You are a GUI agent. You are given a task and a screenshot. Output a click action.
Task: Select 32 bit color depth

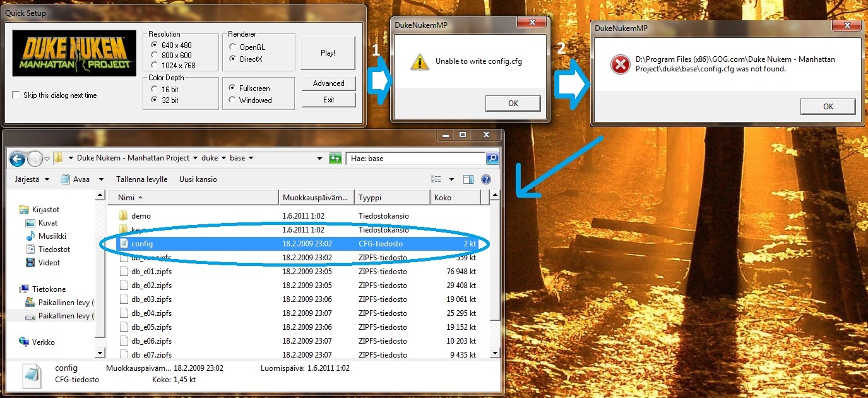tap(155, 100)
